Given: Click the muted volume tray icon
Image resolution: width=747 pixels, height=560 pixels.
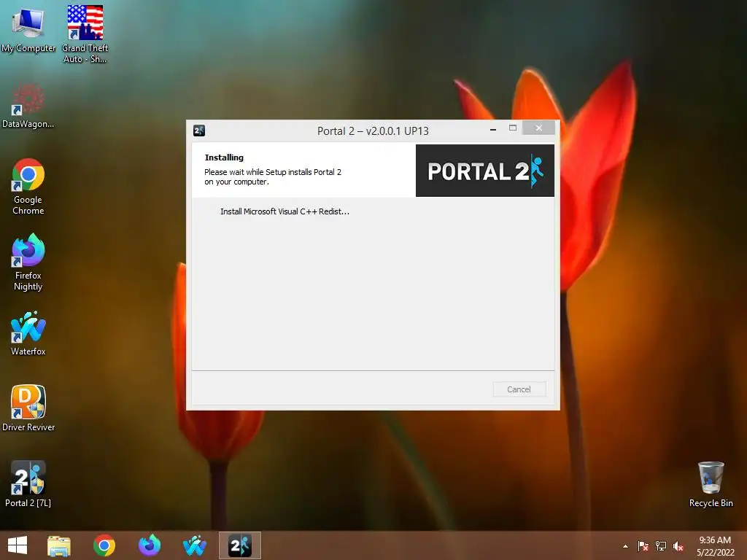Looking at the screenshot, I should point(678,546).
